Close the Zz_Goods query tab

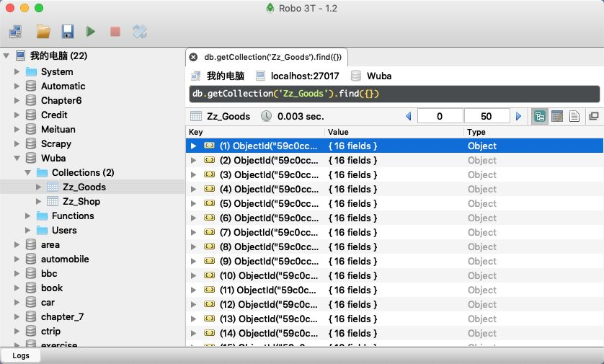coord(193,58)
